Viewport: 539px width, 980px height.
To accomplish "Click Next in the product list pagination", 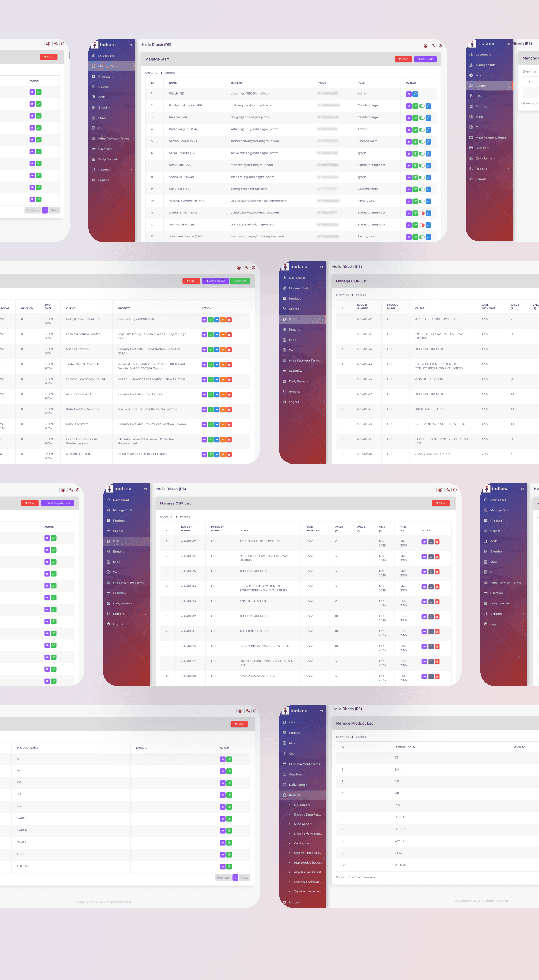I will pyautogui.click(x=244, y=878).
